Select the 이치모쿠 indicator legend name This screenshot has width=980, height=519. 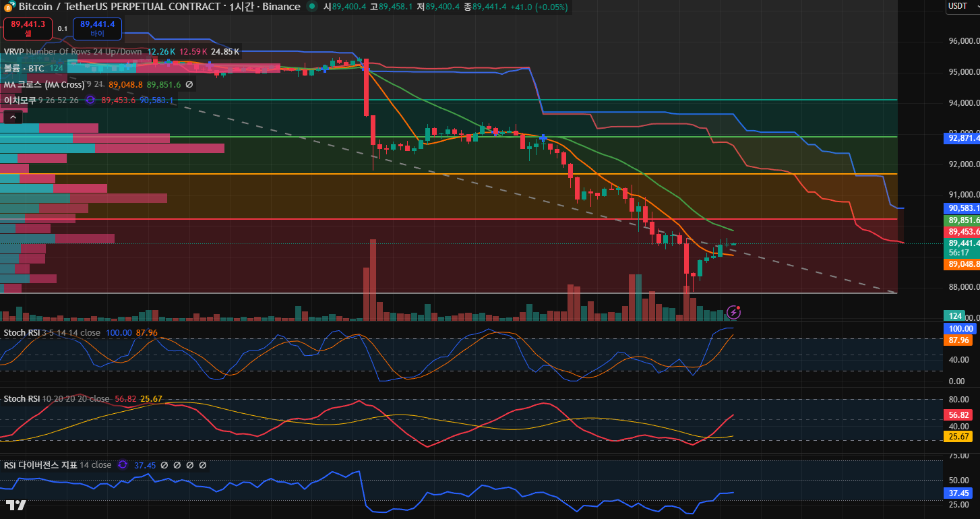click(20, 100)
